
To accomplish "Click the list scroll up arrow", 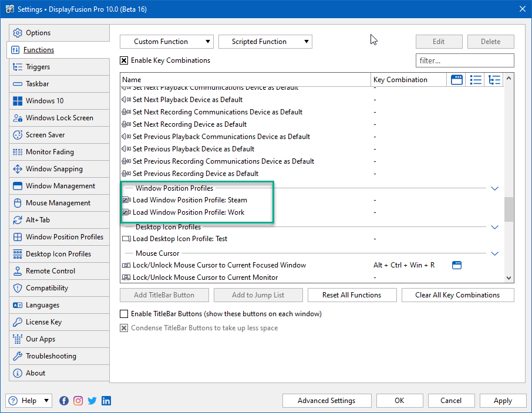I will [509, 79].
